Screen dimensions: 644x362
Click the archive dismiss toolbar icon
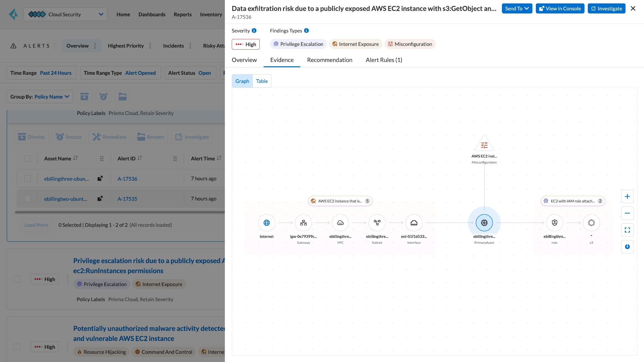[x=84, y=96]
